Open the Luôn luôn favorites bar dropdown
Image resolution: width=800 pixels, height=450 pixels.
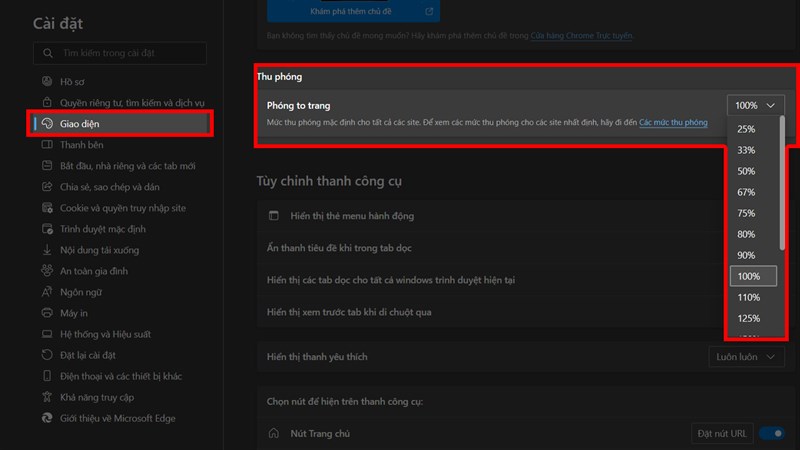click(746, 357)
